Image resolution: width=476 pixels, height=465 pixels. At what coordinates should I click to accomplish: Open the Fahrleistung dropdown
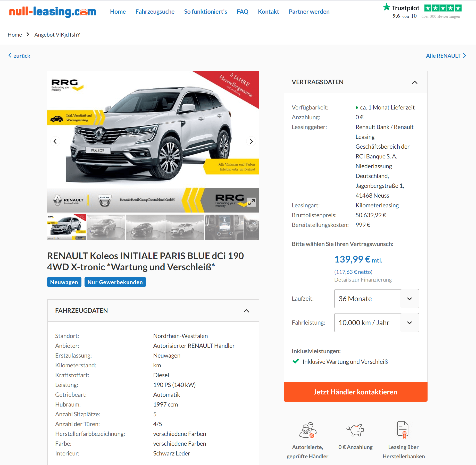tap(377, 323)
